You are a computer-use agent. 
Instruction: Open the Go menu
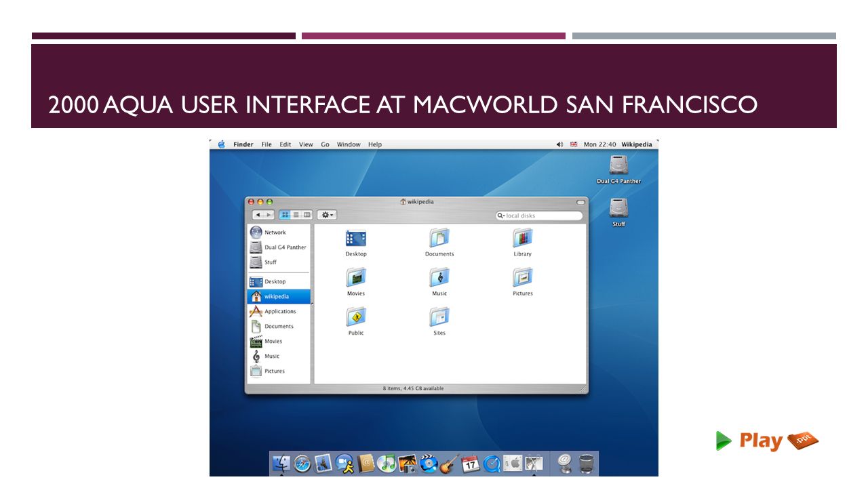[x=325, y=144]
